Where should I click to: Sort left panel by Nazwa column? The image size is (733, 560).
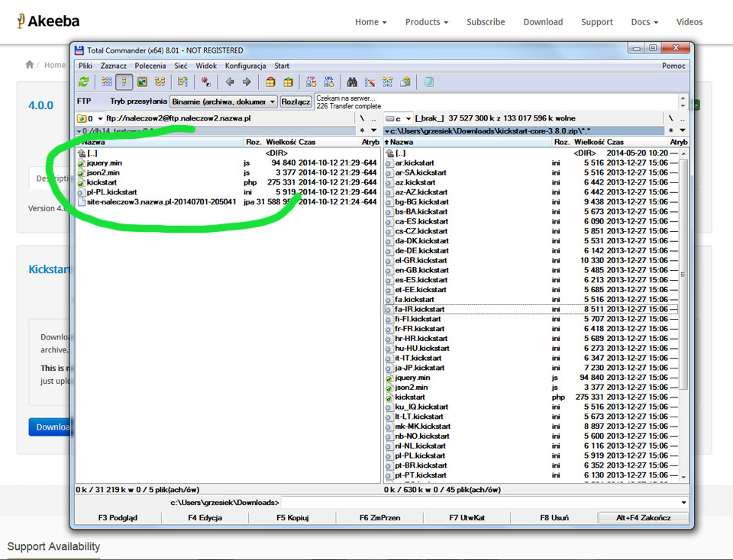pos(160,142)
